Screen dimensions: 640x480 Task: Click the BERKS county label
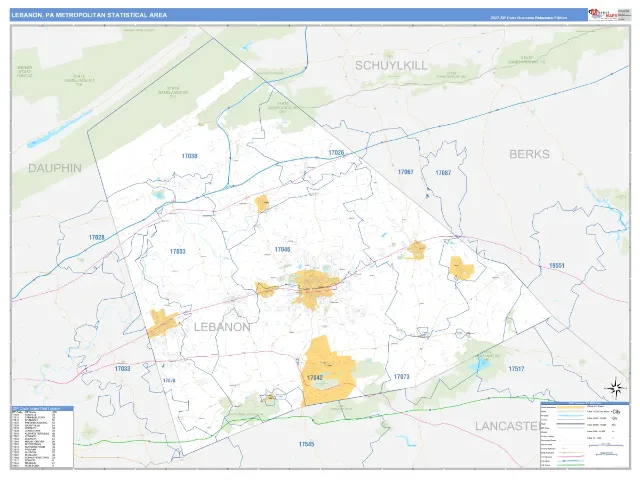pos(529,154)
